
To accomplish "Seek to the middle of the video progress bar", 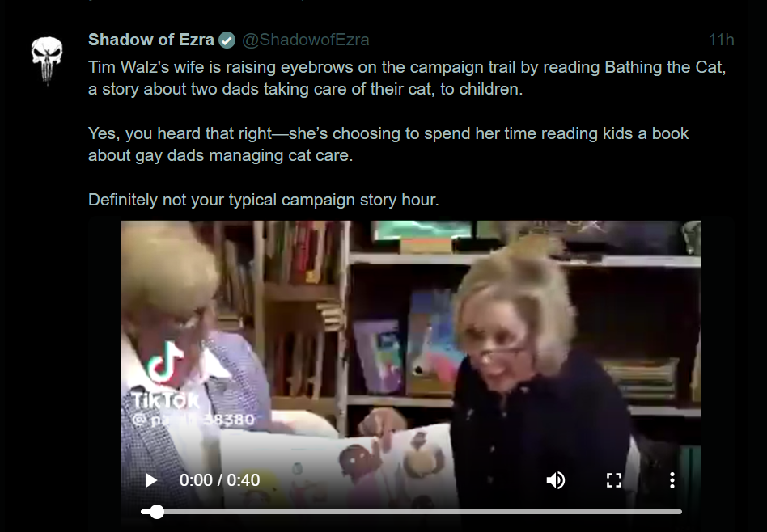I will 411,512.
